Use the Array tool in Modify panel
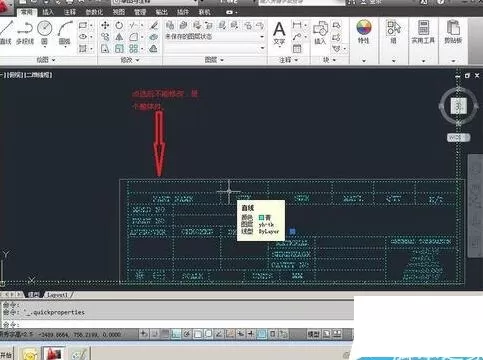483x360 pixels. tap(133, 49)
